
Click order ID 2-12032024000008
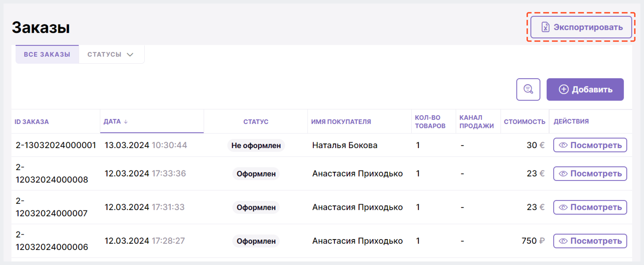[52, 173]
